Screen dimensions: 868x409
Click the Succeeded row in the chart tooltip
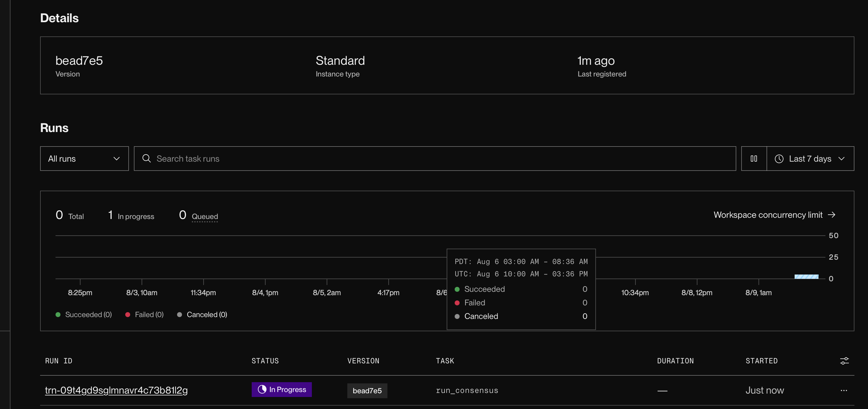(521, 289)
